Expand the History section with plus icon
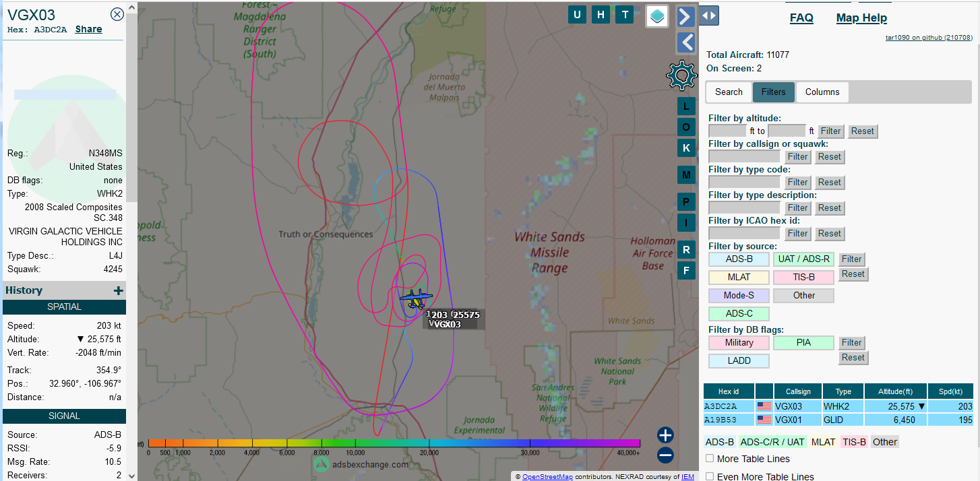The height and width of the screenshot is (481, 980). [119, 291]
